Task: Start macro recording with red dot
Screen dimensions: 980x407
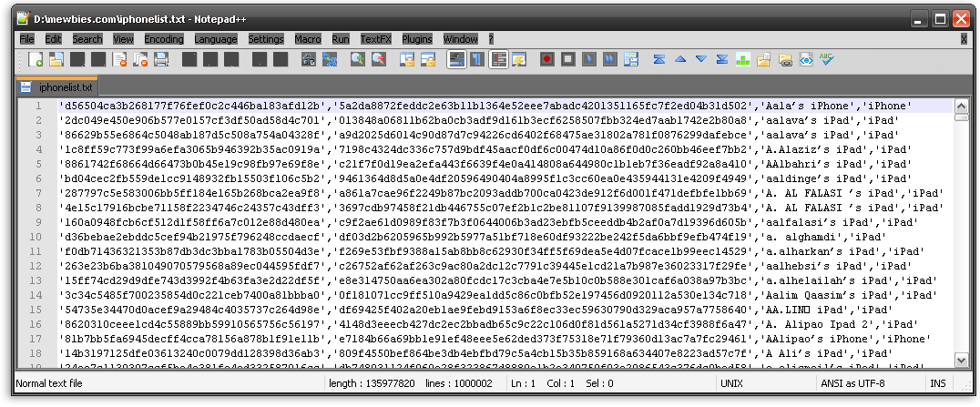Action: [546, 59]
